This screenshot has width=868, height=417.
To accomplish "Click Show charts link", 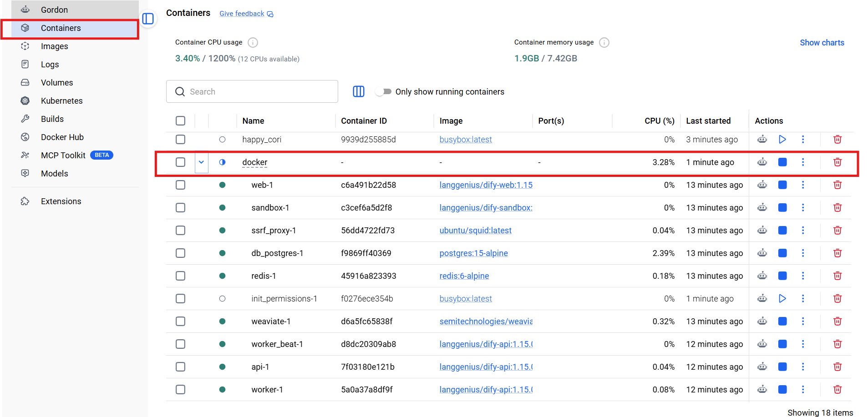I will (x=822, y=42).
